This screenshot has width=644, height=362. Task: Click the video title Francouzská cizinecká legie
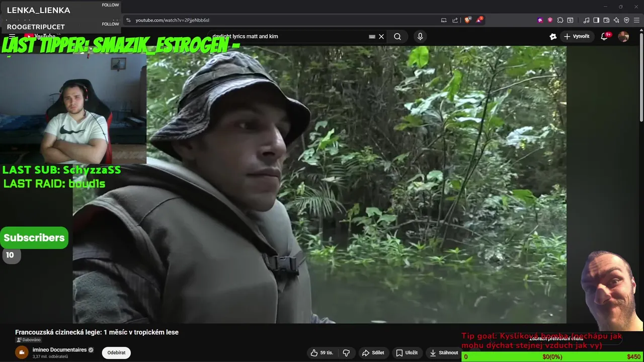[97, 332]
